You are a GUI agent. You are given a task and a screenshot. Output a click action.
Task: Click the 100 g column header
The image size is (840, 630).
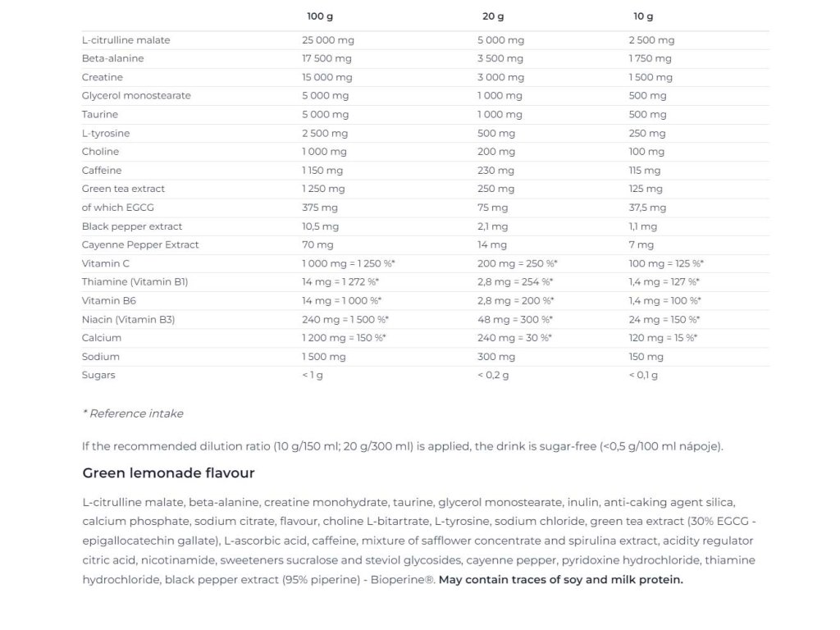coord(319,16)
